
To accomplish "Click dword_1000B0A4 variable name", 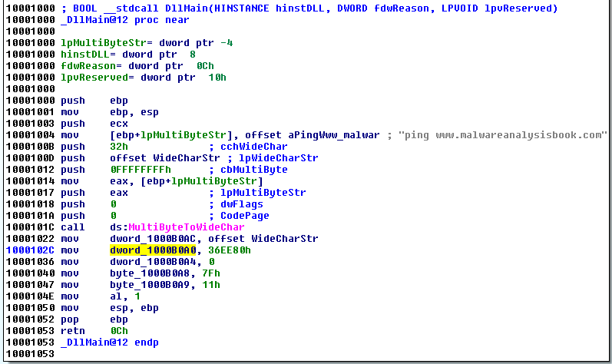I will click(x=154, y=261).
